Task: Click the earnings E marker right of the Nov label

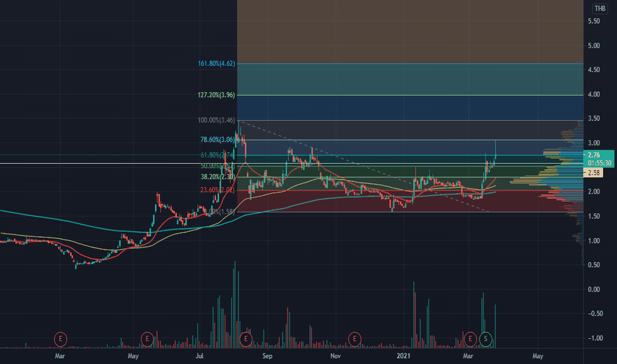Action: [x=354, y=339]
